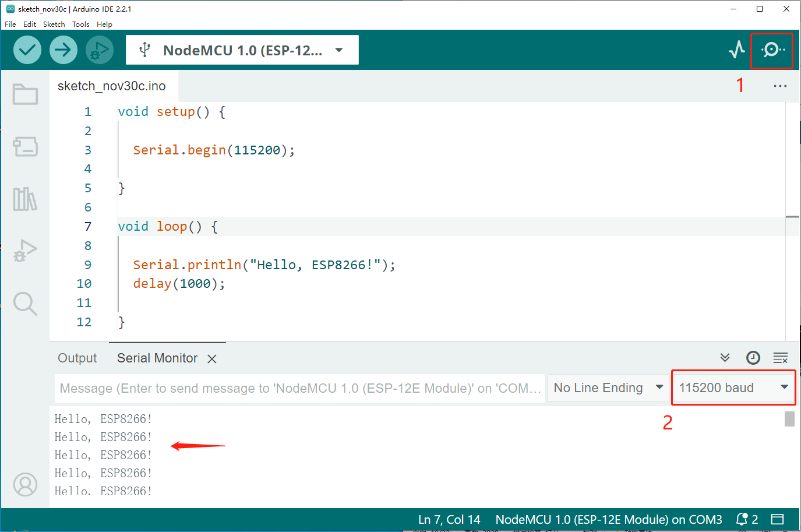
Task: Click the Upload arrow button
Action: 63,50
